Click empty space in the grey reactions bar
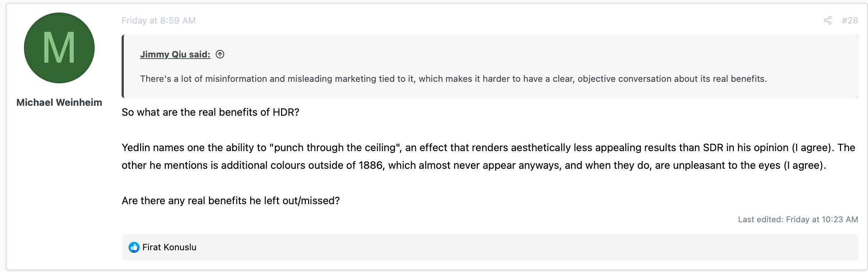 [516, 247]
